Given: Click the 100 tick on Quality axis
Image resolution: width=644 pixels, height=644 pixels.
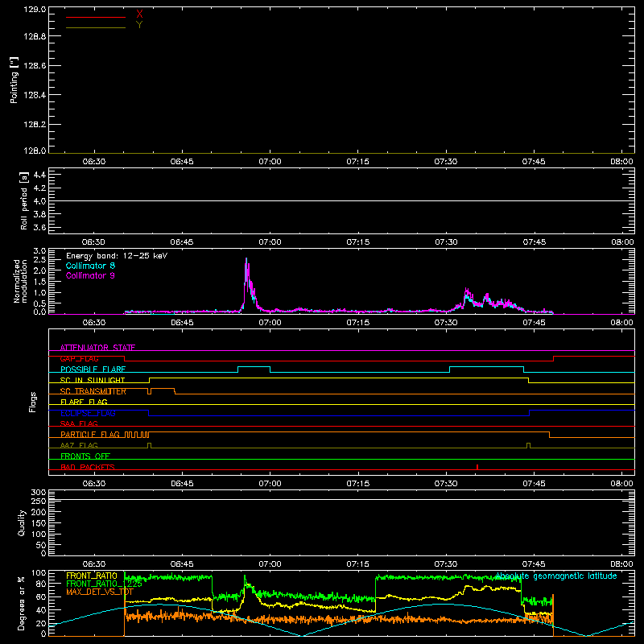Looking at the screenshot, I should coord(39,535).
